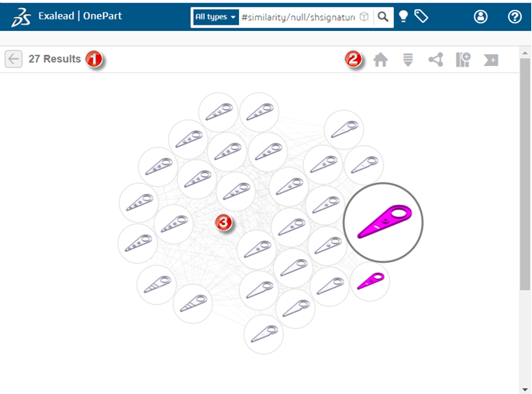Open the user profile icon
Image resolution: width=532 pixels, height=394 pixels.
[481, 16]
